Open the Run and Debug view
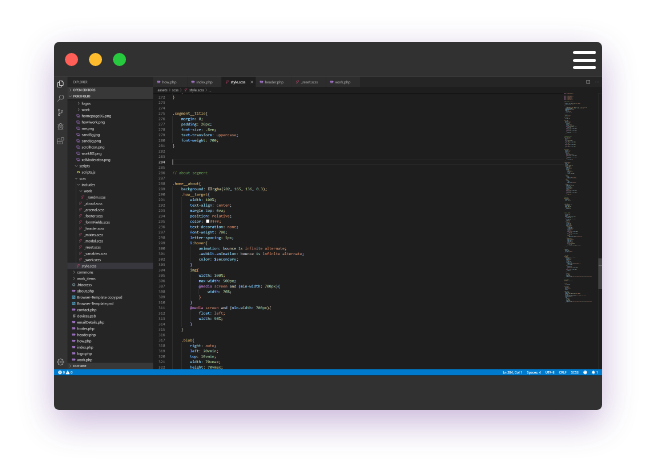 click(61, 126)
